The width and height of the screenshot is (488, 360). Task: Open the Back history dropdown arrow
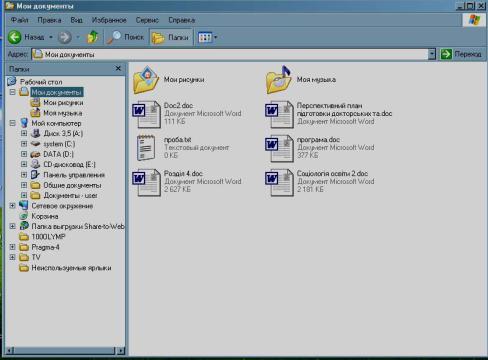51,37
